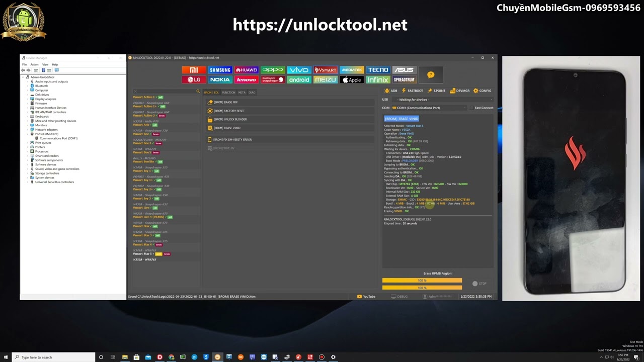Viewport: 644px width, 362px height.
Task: Select the Tecno brand logo
Action: [x=378, y=70]
